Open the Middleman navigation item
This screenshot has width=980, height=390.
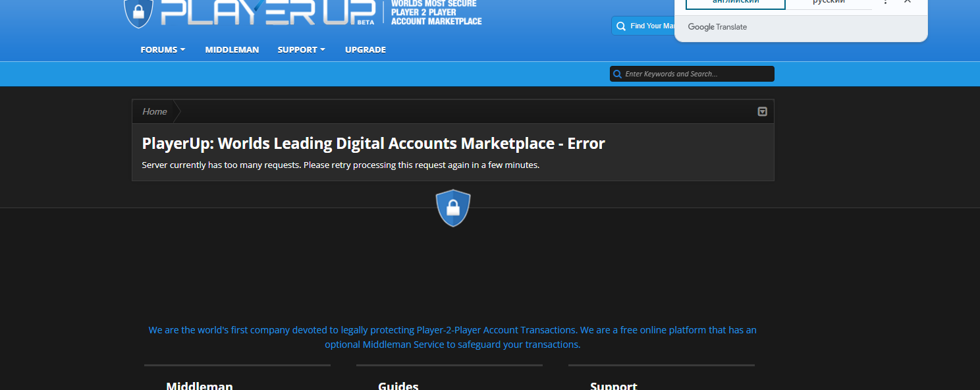click(x=232, y=49)
